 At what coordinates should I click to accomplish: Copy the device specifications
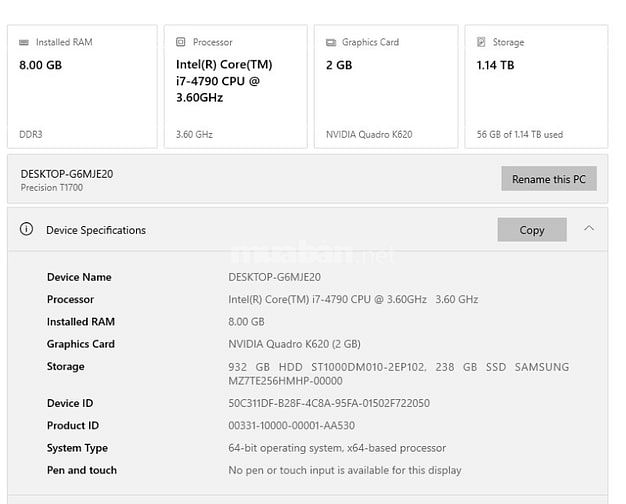pyautogui.click(x=531, y=230)
